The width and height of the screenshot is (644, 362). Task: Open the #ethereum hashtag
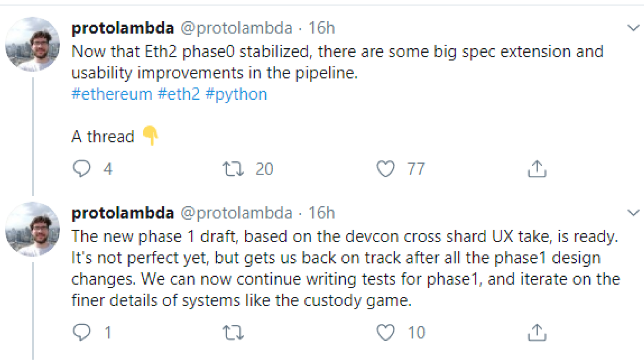[x=112, y=94]
